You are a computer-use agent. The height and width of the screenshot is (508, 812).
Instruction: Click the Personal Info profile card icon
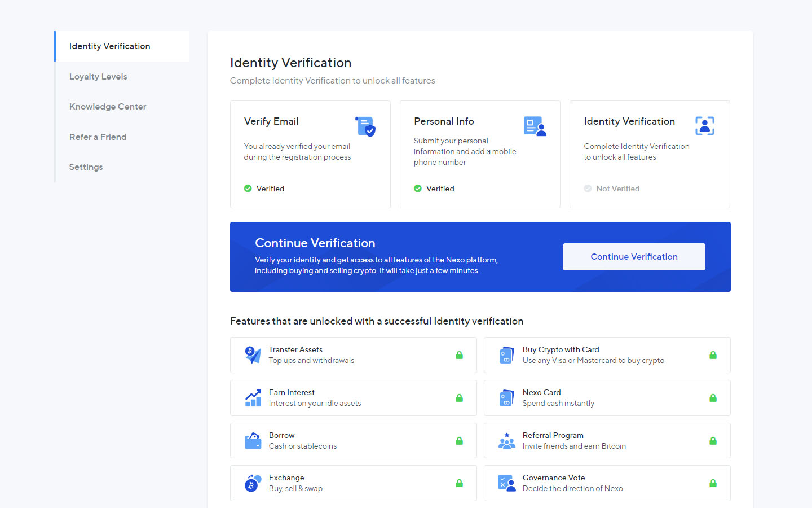pyautogui.click(x=535, y=126)
